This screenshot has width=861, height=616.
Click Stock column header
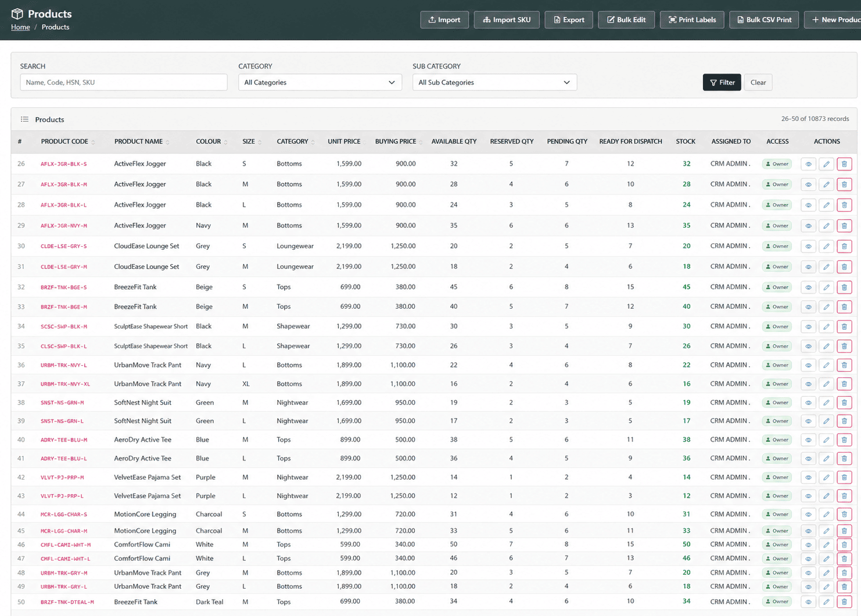pos(686,142)
